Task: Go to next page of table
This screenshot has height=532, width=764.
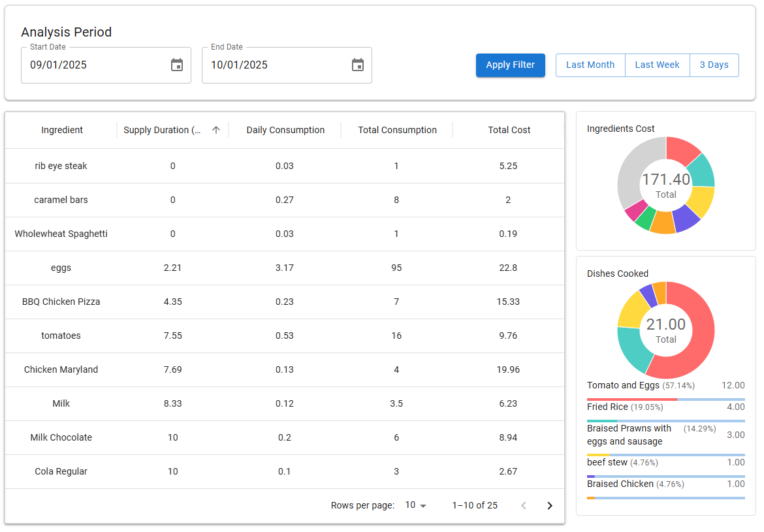Action: tap(550, 505)
